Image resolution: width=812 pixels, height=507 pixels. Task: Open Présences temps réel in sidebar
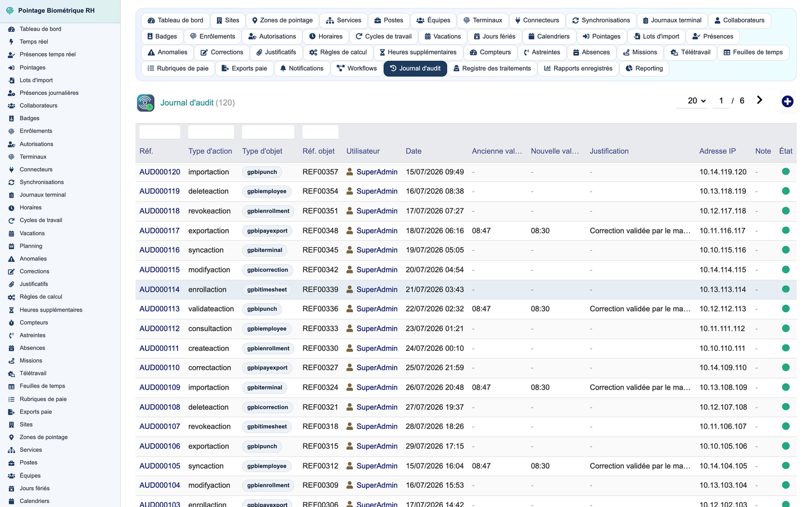point(47,54)
